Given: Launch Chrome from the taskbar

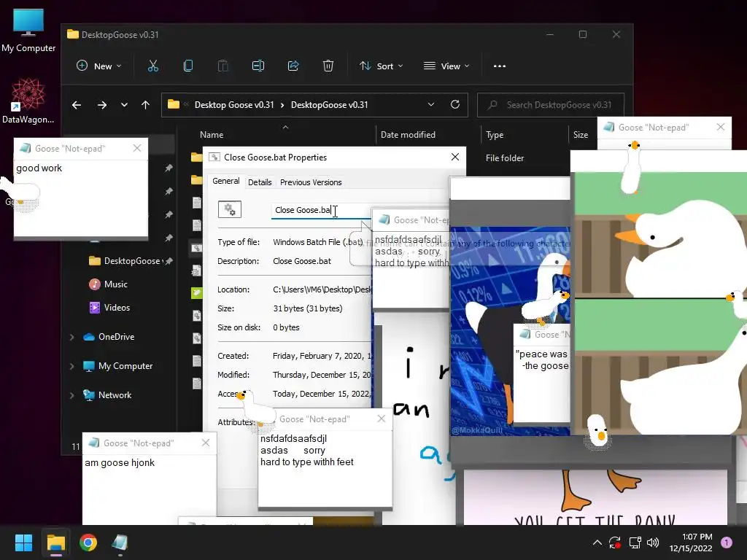Looking at the screenshot, I should click(88, 542).
